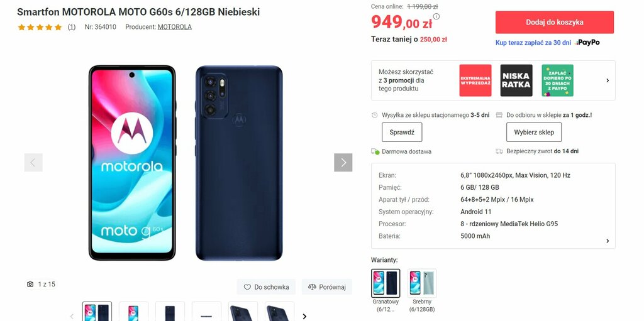Open the MOTOROLA producer link
Viewport: 644px width, 321px height.
click(x=175, y=27)
